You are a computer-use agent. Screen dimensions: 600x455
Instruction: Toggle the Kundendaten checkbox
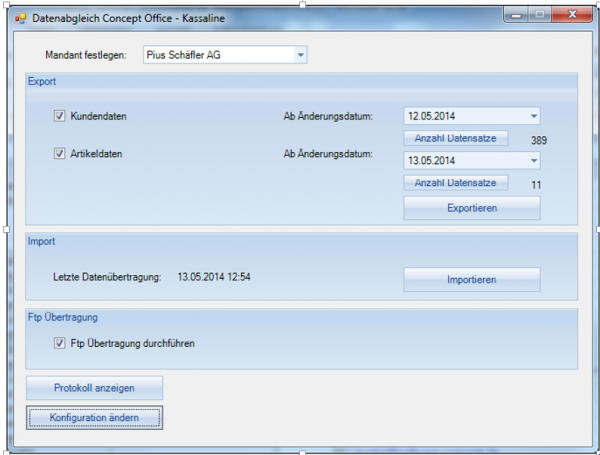tap(60, 117)
